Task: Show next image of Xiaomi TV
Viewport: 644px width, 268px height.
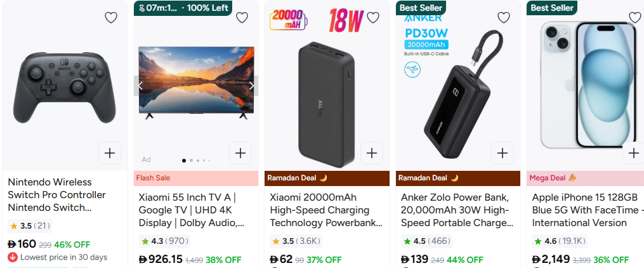Action: pos(251,86)
